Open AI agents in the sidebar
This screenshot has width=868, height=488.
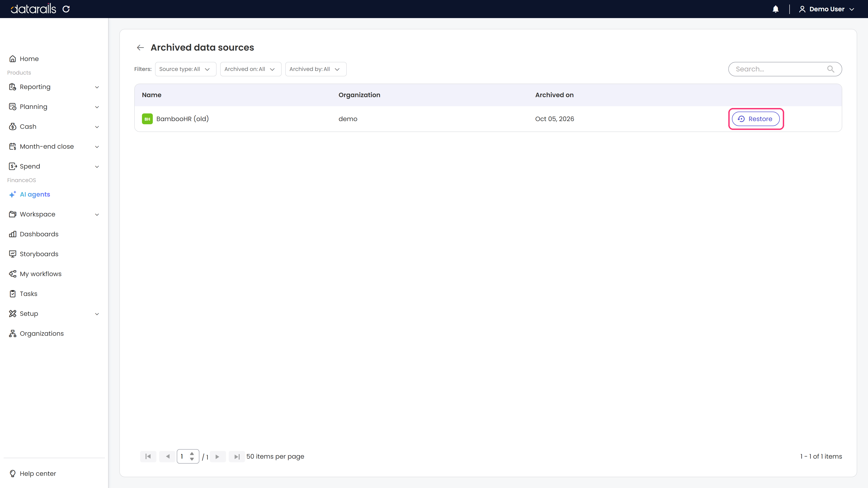[35, 194]
